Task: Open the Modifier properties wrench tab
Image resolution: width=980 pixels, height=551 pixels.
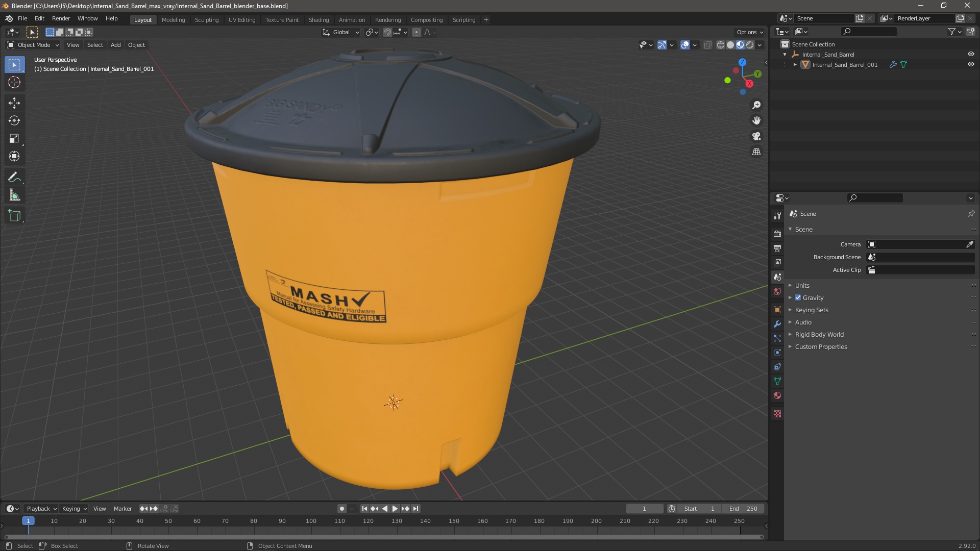Action: pyautogui.click(x=777, y=324)
